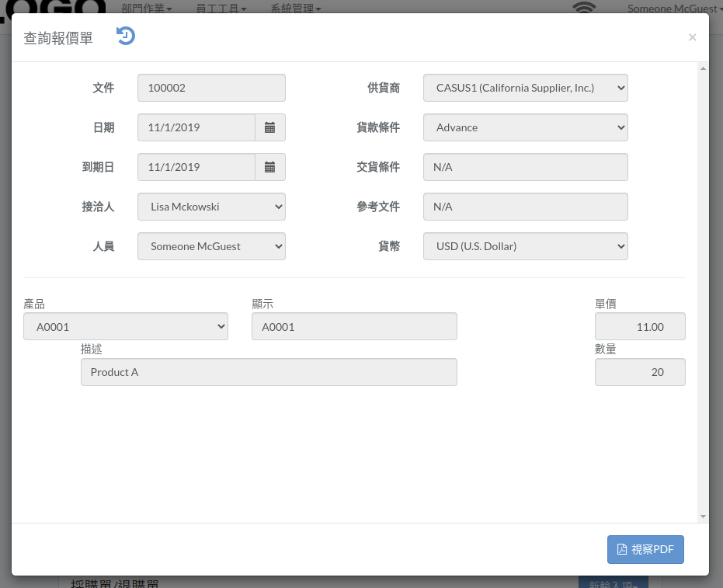Open calendar picker for 日期 field
723x588 pixels.
270,127
